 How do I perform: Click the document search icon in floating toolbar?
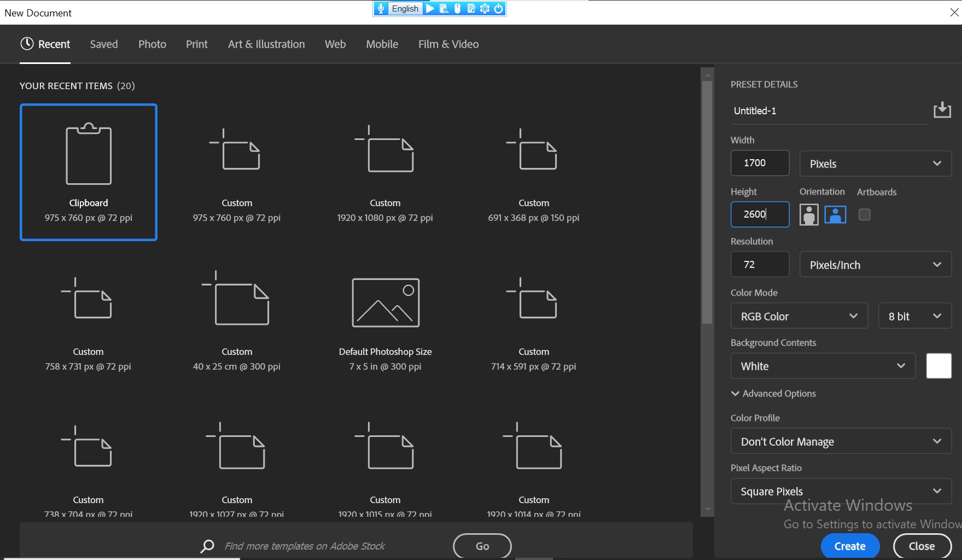coord(444,9)
